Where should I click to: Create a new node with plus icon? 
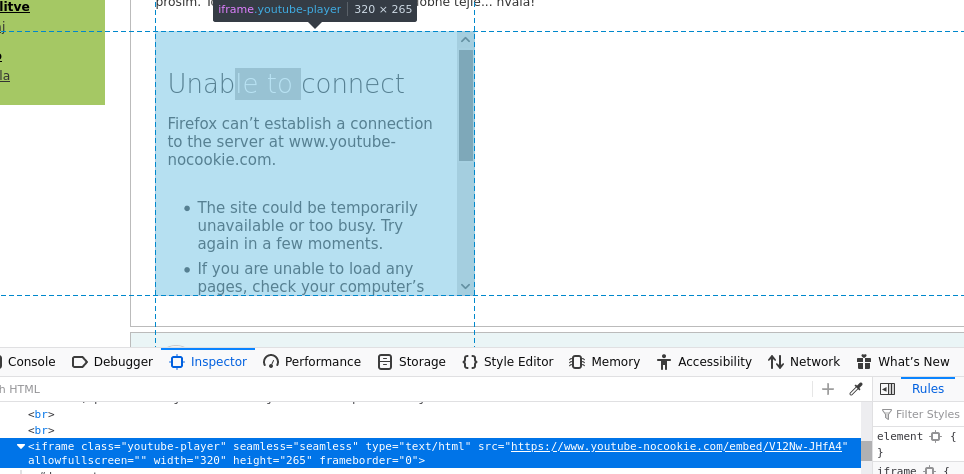coord(828,389)
